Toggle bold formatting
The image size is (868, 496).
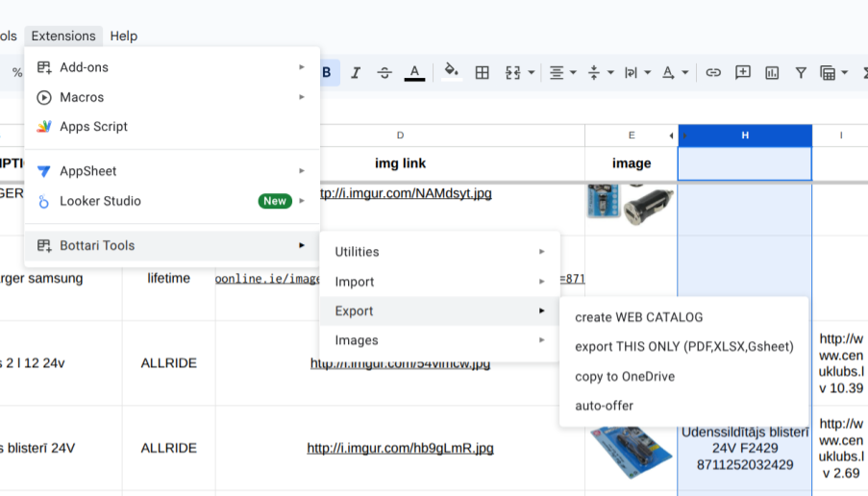pyautogui.click(x=327, y=72)
